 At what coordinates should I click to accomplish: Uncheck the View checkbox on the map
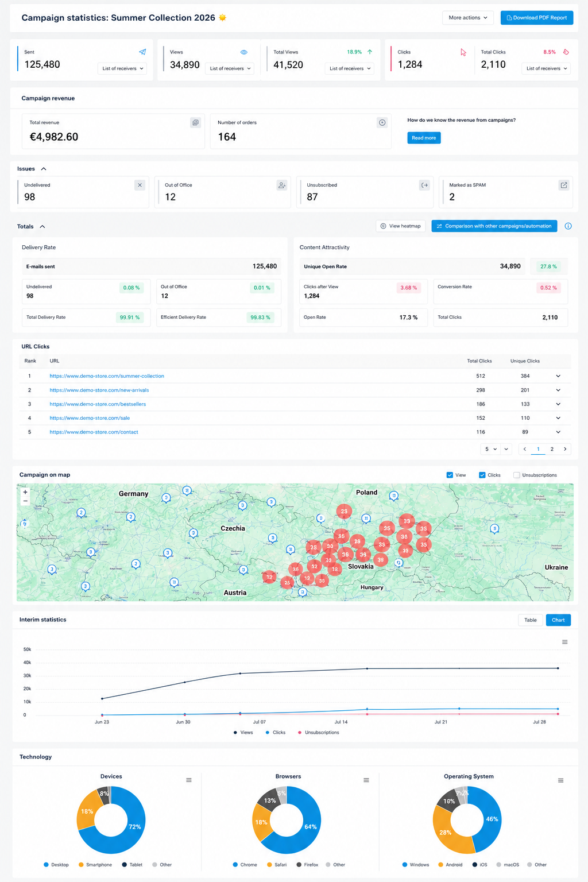pyautogui.click(x=450, y=475)
